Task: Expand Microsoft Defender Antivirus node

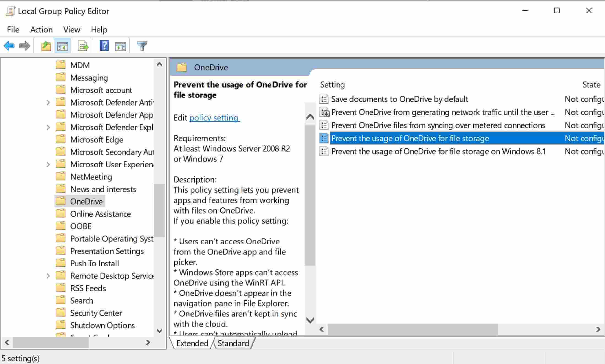Action: pos(49,102)
